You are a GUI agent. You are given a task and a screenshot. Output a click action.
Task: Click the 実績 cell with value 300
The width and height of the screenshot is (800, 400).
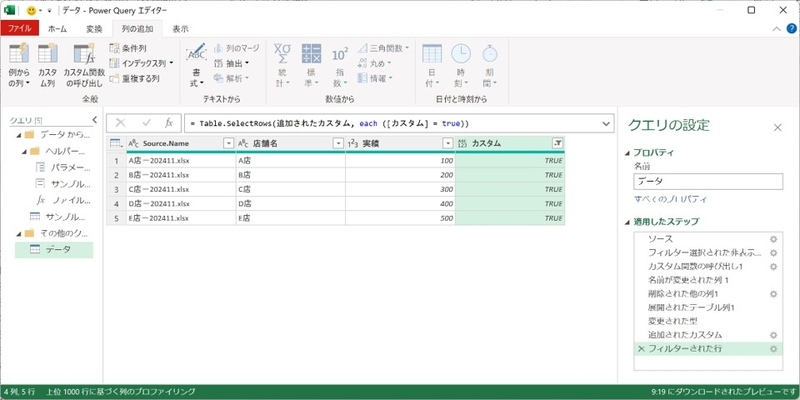click(400, 189)
